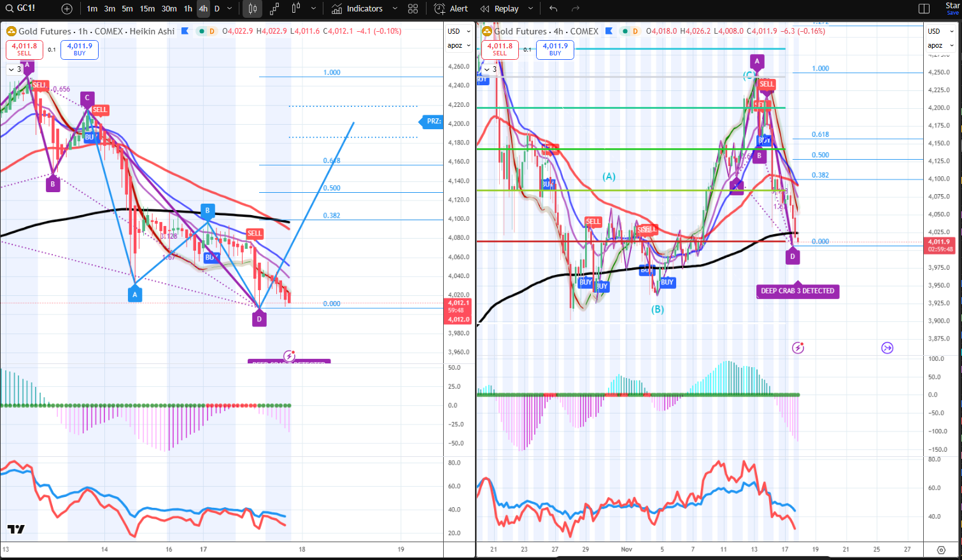962x560 pixels.
Task: Open apoz unit dropdown on 4h chart
Action: (940, 45)
